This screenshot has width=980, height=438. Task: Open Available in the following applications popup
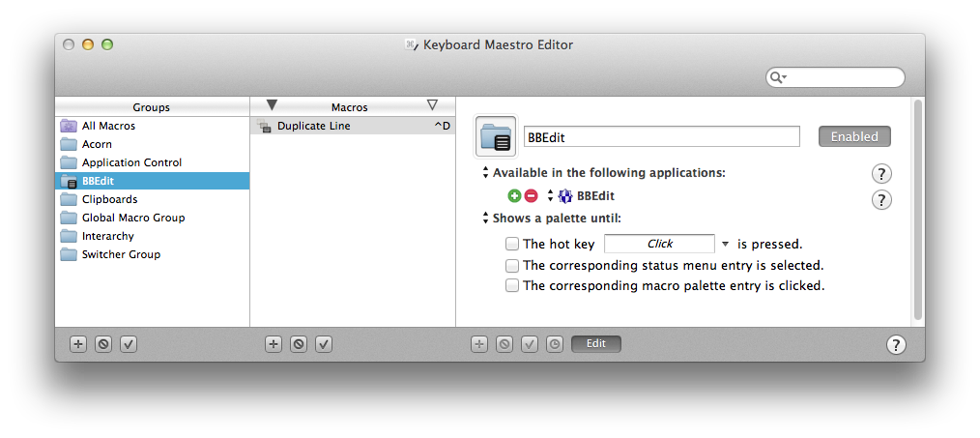click(x=485, y=173)
